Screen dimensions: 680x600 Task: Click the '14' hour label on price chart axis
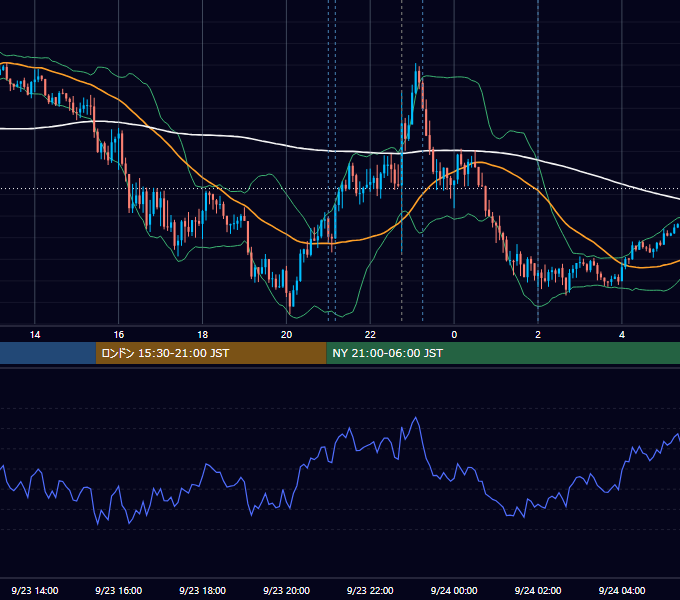coord(35,335)
